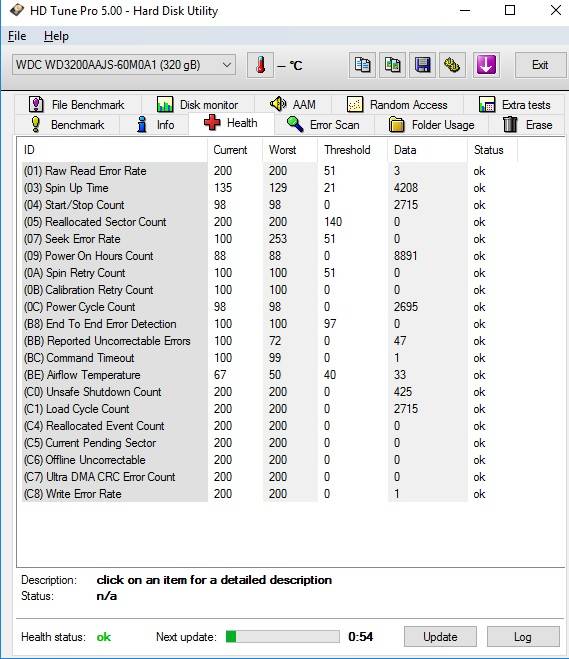Click the Data column header
Viewport: 569px width, 659px height.
click(427, 150)
